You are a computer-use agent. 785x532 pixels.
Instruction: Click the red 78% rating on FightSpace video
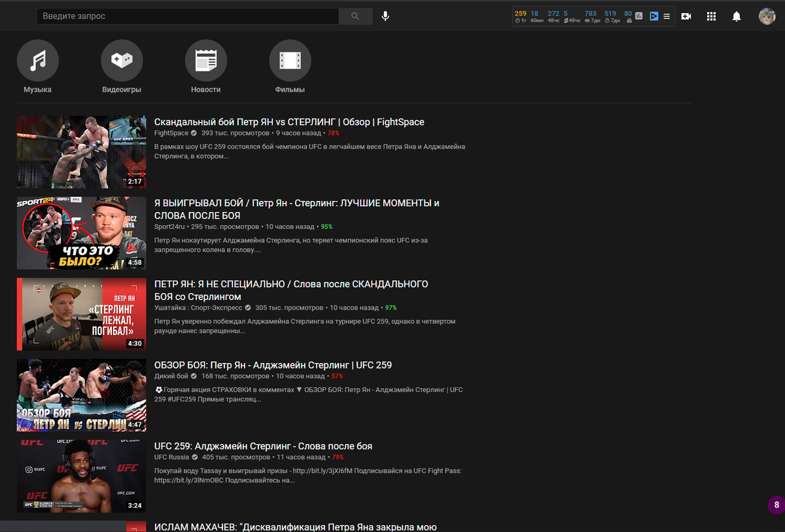334,133
